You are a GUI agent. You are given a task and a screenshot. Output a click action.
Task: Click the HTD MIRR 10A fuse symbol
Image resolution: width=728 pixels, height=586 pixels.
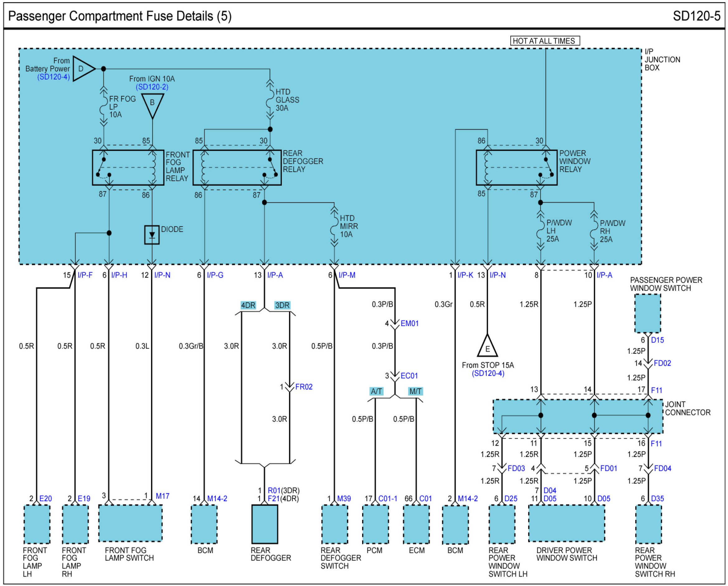(334, 226)
